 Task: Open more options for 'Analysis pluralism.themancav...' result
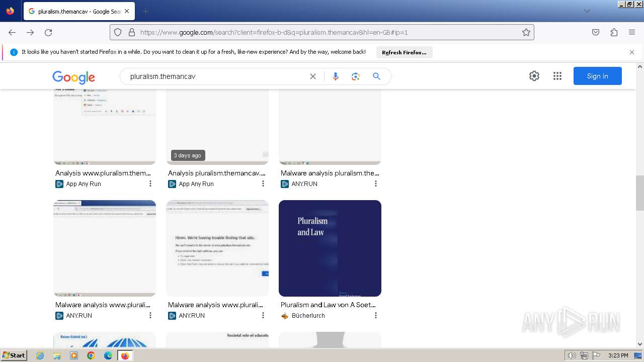(263, 184)
